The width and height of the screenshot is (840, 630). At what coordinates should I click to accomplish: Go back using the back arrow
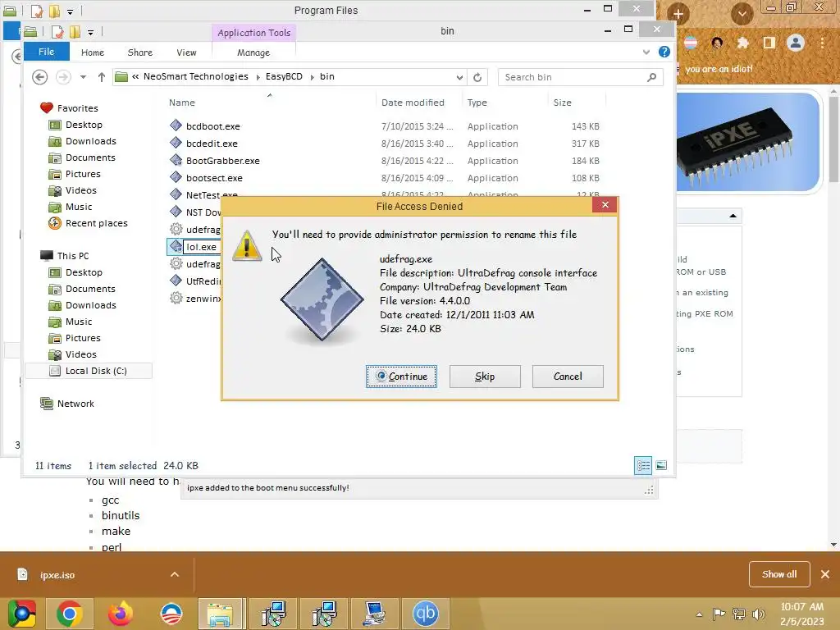39,77
